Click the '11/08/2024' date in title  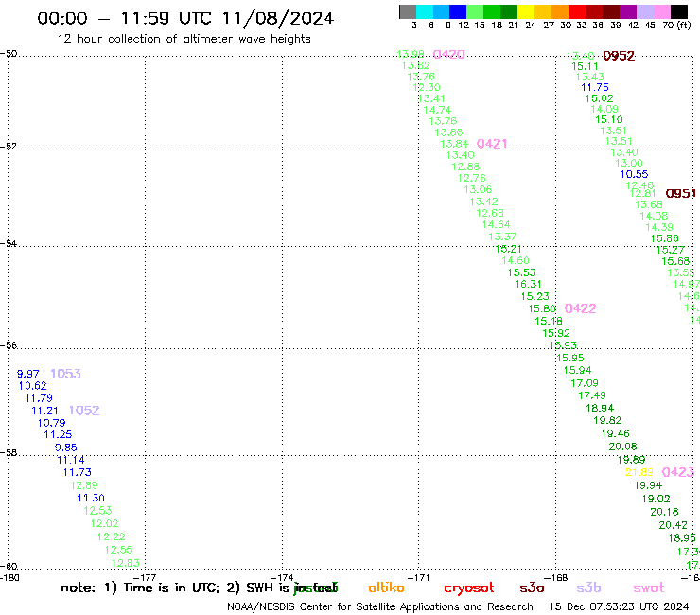(x=278, y=19)
